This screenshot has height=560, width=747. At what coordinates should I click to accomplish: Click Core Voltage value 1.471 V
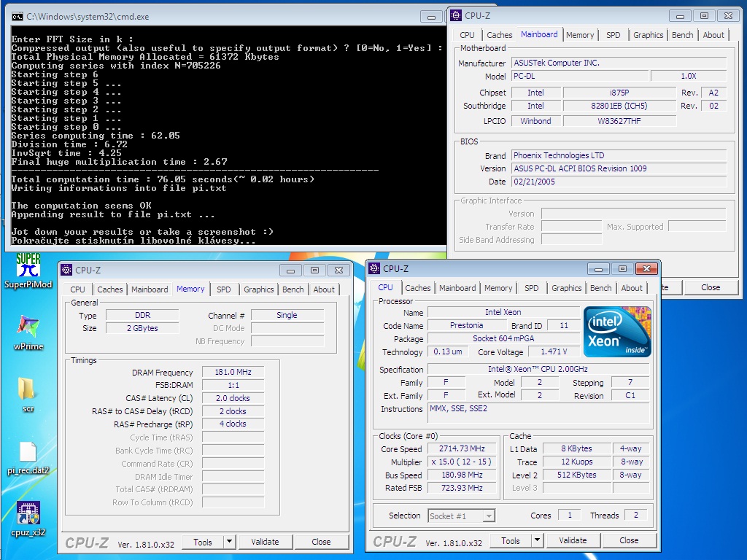click(x=554, y=352)
